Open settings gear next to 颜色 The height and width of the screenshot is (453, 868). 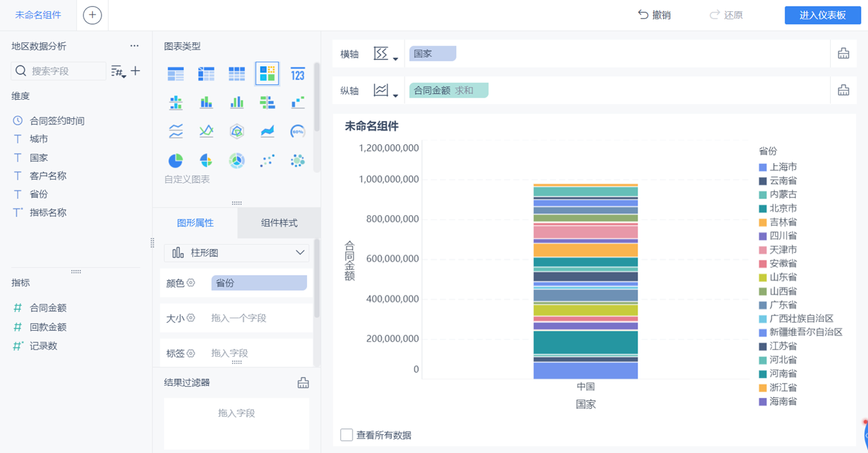(x=191, y=283)
